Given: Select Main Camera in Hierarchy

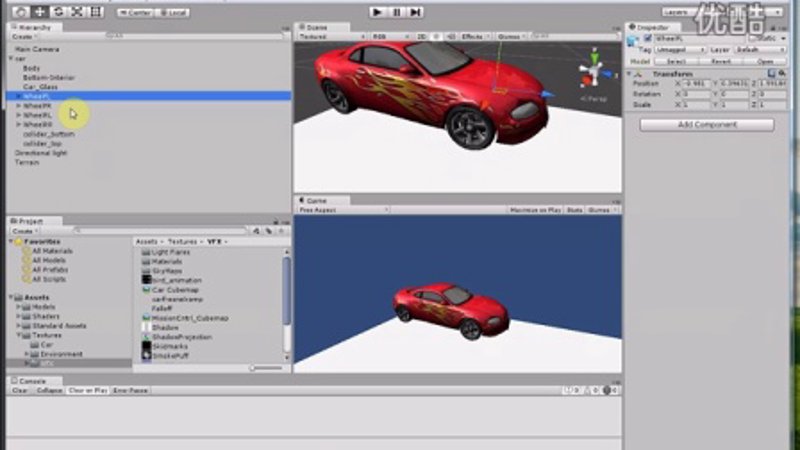Looking at the screenshot, I should coord(37,49).
